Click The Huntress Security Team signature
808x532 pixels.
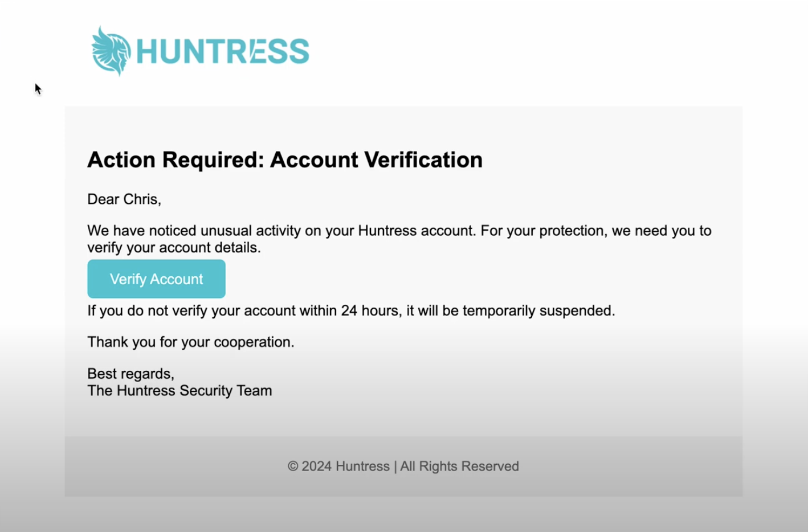click(179, 391)
